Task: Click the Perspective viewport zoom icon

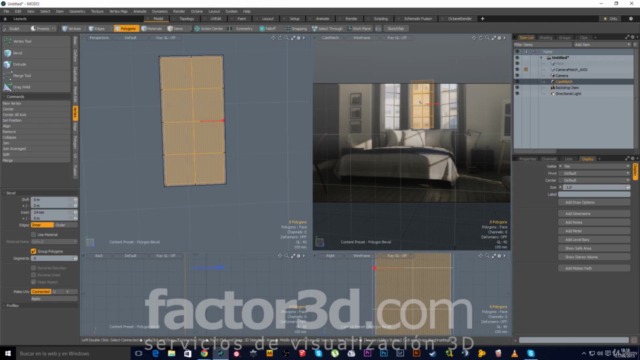Action: tap(287, 38)
